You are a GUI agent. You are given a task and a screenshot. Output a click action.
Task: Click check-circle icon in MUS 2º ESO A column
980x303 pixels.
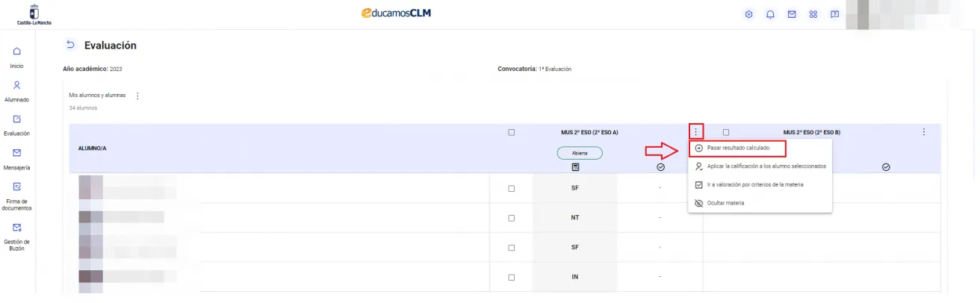point(660,167)
